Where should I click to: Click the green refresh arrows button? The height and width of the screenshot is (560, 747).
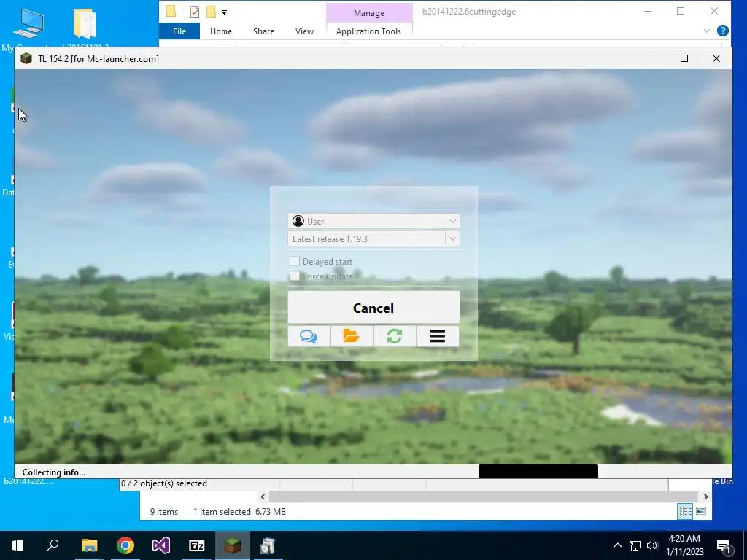tap(395, 336)
